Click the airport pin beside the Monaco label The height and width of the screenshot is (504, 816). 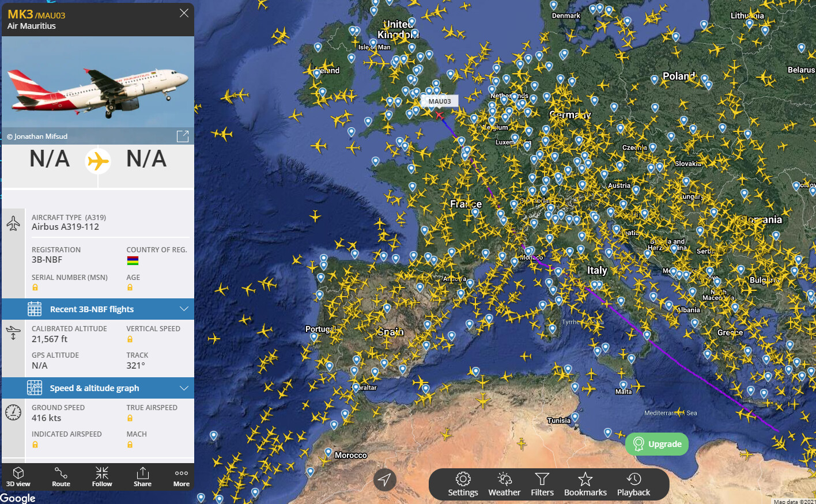click(x=529, y=251)
